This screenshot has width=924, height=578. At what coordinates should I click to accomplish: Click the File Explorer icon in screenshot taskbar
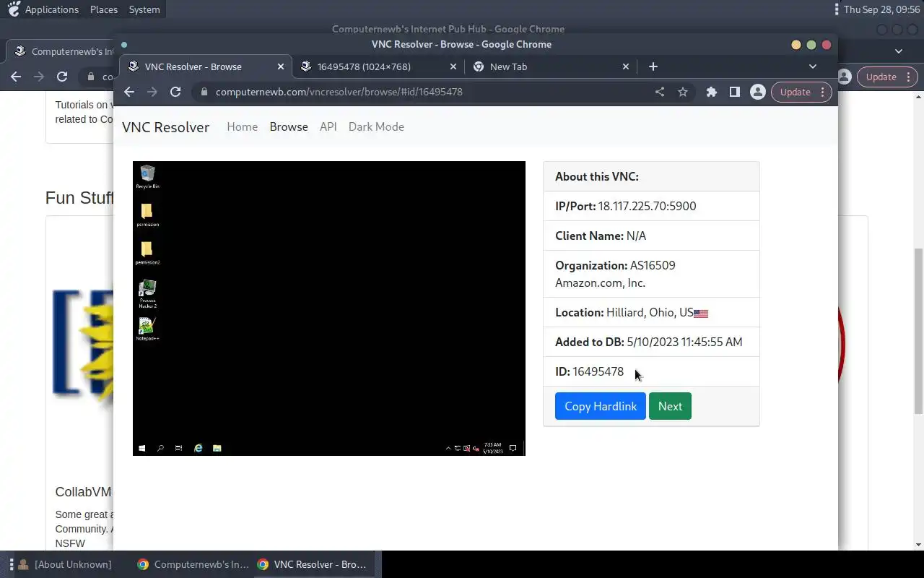(217, 448)
